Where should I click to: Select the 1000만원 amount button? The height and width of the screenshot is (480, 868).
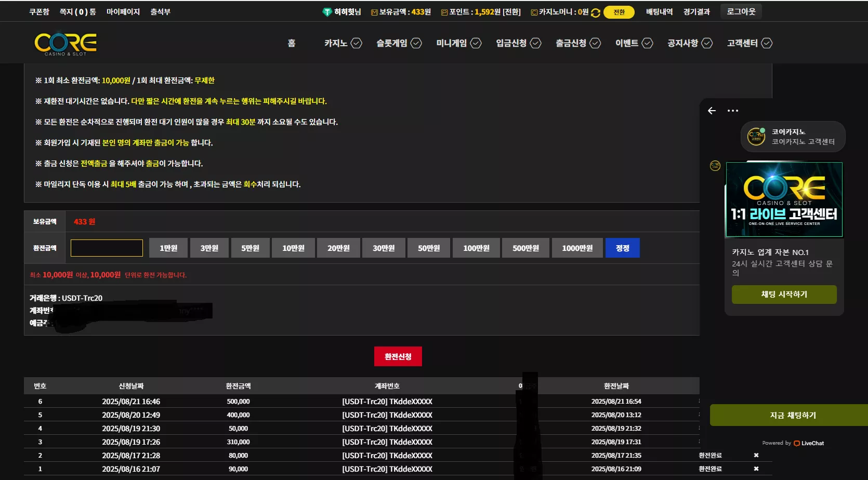click(577, 248)
